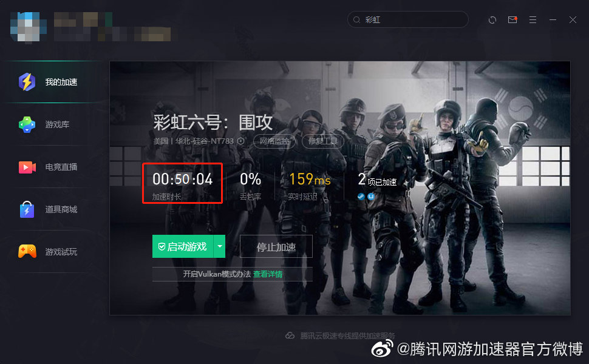Viewport: 589px width, 364px height.
Task: Open the 修复工具 repair tool
Action: (x=323, y=141)
